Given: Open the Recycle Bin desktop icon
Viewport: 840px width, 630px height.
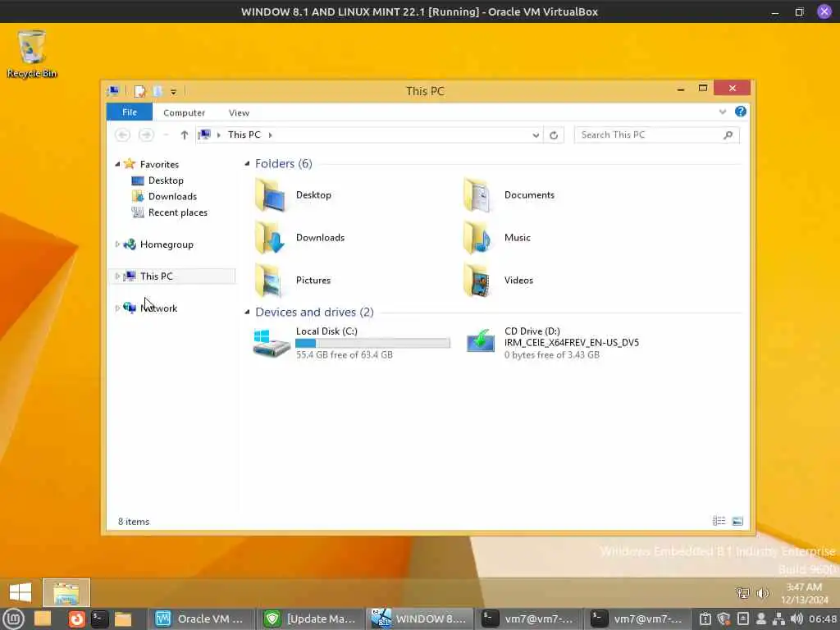Looking at the screenshot, I should click(x=32, y=54).
